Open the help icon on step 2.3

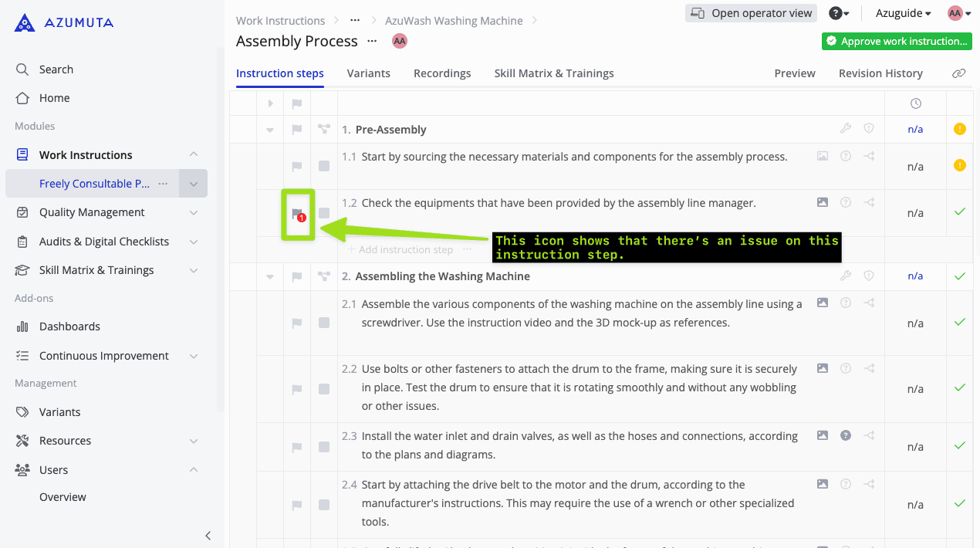pos(845,435)
